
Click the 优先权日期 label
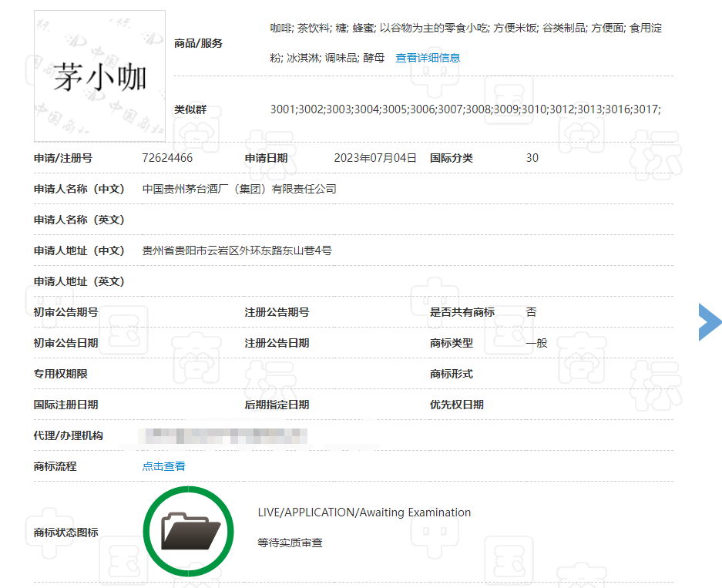tap(457, 405)
